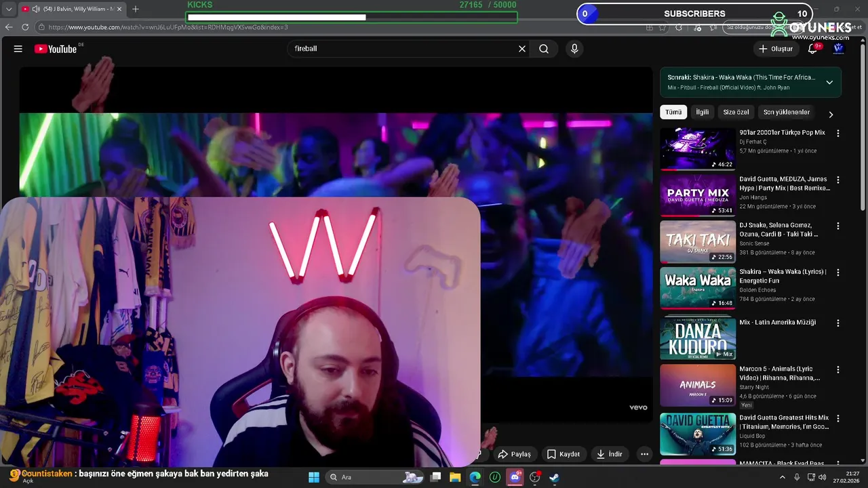Open YouTube notifications bell

812,49
